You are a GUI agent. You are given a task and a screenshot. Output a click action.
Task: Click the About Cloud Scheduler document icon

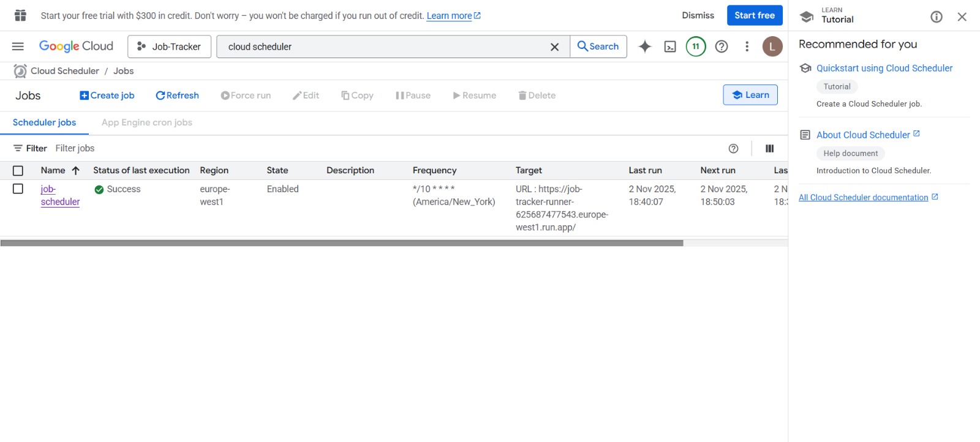point(805,135)
